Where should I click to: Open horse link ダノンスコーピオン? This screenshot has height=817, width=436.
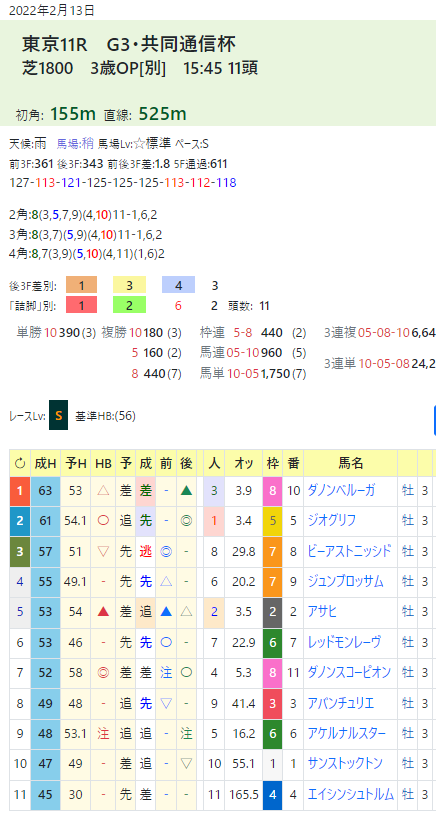coord(350,673)
